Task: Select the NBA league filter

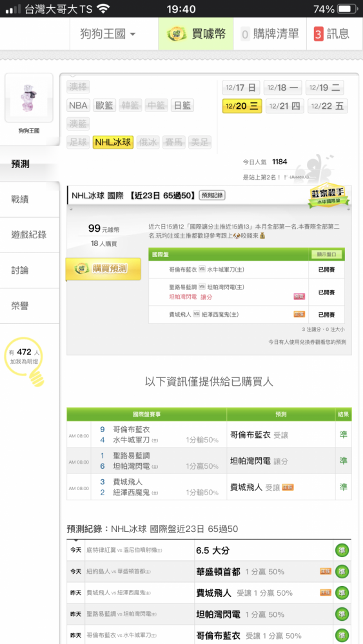Action: coord(78,106)
